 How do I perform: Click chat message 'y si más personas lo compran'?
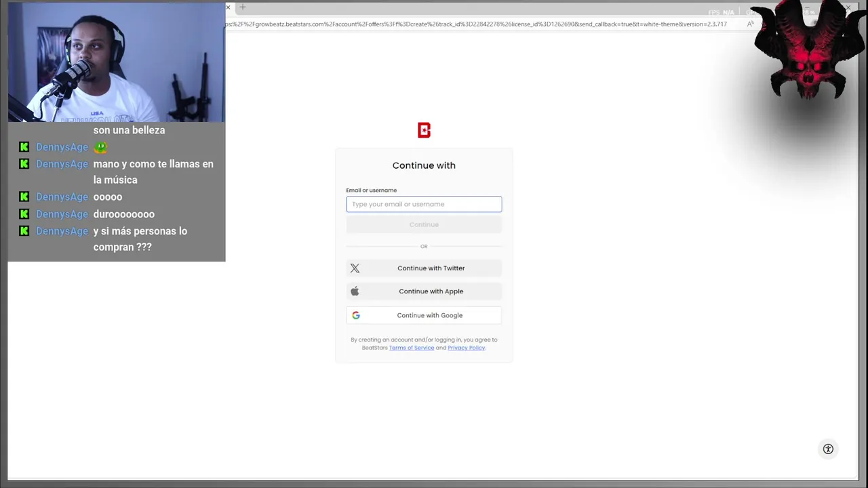pyautogui.click(x=140, y=239)
